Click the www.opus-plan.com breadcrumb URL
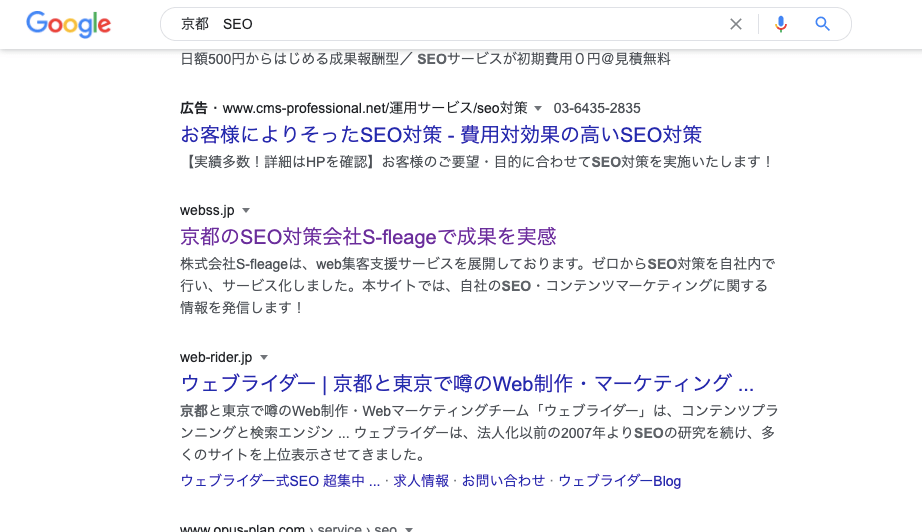This screenshot has height=532, width=922. (288, 528)
